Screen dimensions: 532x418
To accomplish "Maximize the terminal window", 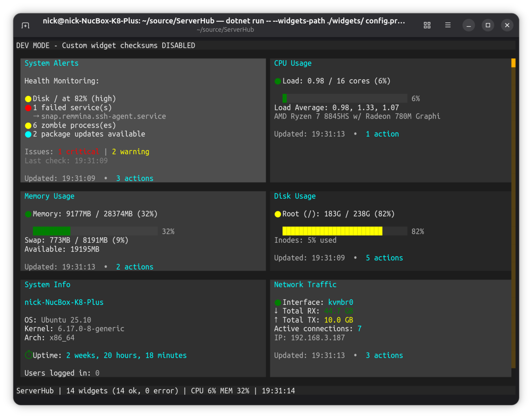I will 488,25.
